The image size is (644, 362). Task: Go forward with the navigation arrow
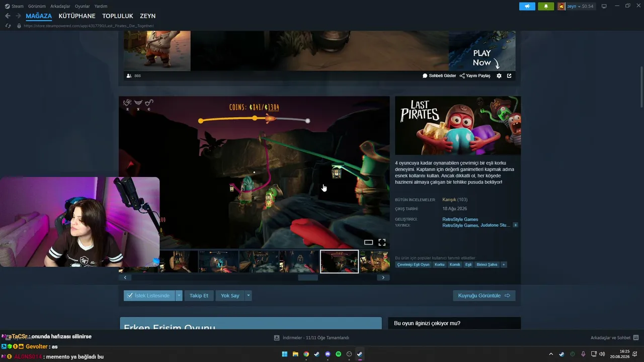click(18, 16)
